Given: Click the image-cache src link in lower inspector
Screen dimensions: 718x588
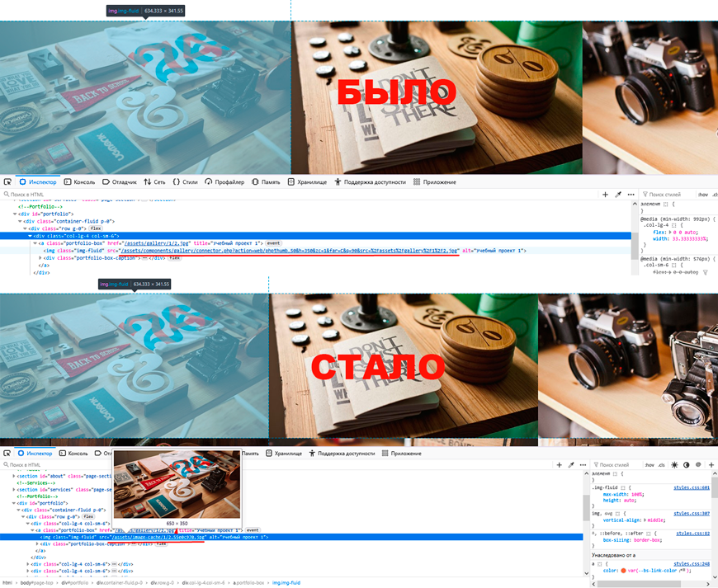Looking at the screenshot, I should pyautogui.click(x=158, y=537).
